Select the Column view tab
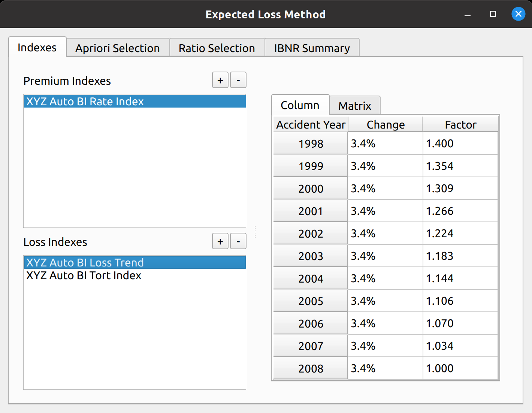This screenshot has width=532, height=413. tap(300, 105)
